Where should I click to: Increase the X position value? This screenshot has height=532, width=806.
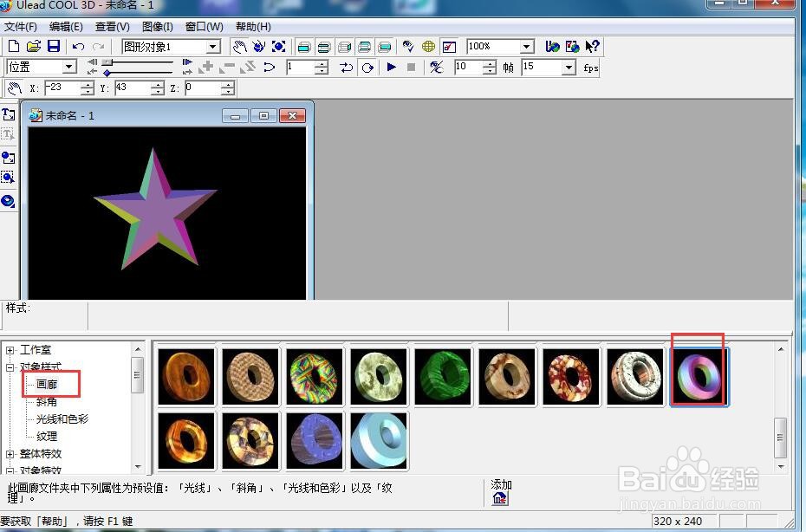88,84
